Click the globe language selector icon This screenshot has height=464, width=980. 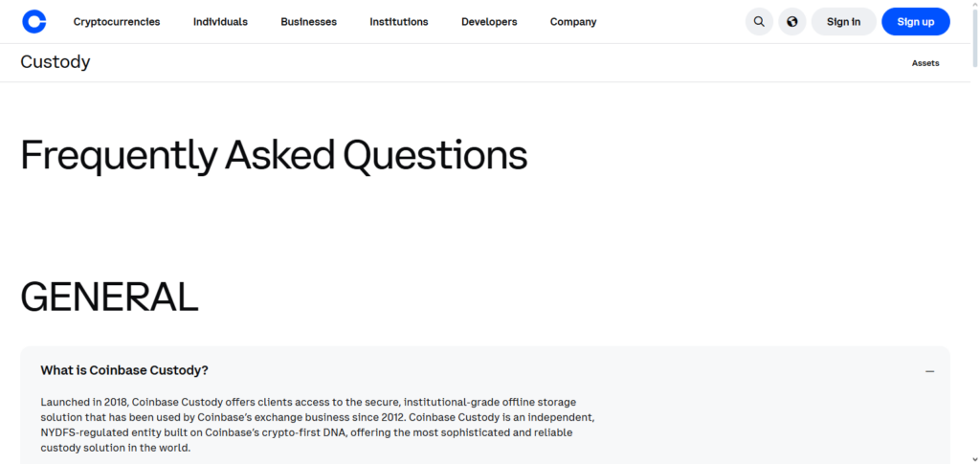click(x=792, y=22)
